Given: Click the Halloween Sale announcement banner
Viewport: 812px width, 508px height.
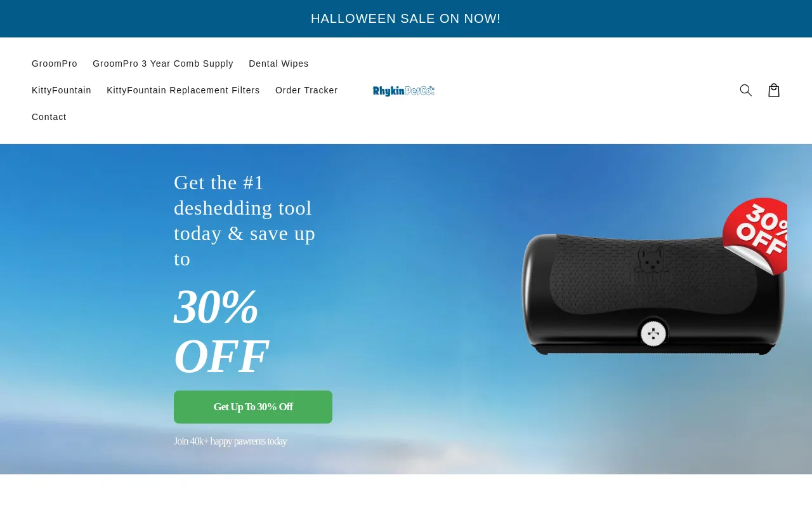Looking at the screenshot, I should (x=406, y=18).
